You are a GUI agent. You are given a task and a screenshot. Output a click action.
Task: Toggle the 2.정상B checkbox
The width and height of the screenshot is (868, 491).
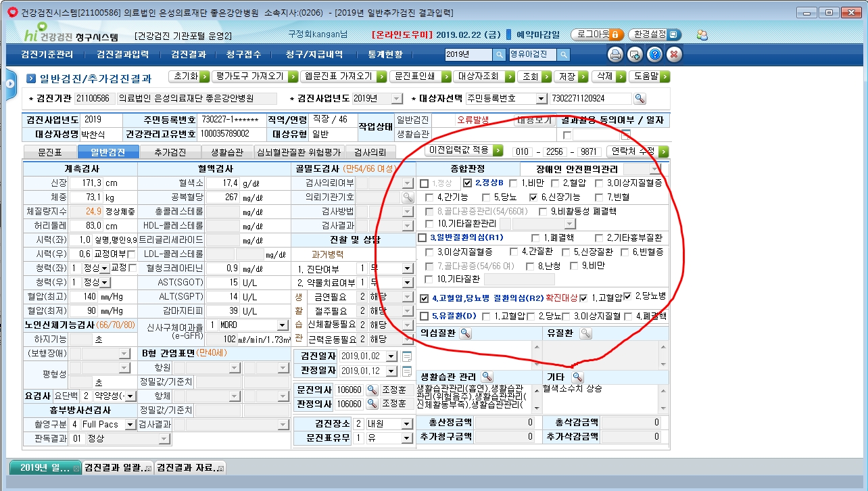467,183
